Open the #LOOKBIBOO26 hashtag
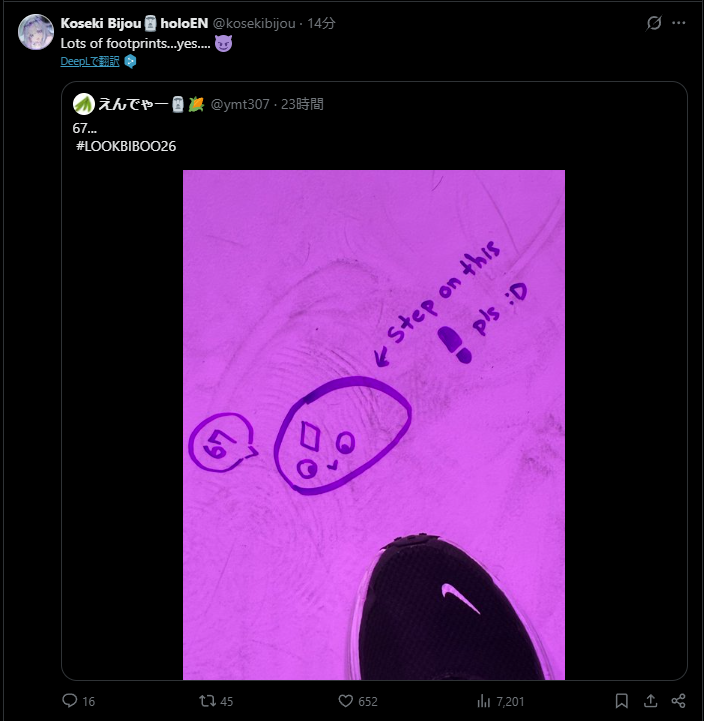The height and width of the screenshot is (721, 704). [126, 147]
